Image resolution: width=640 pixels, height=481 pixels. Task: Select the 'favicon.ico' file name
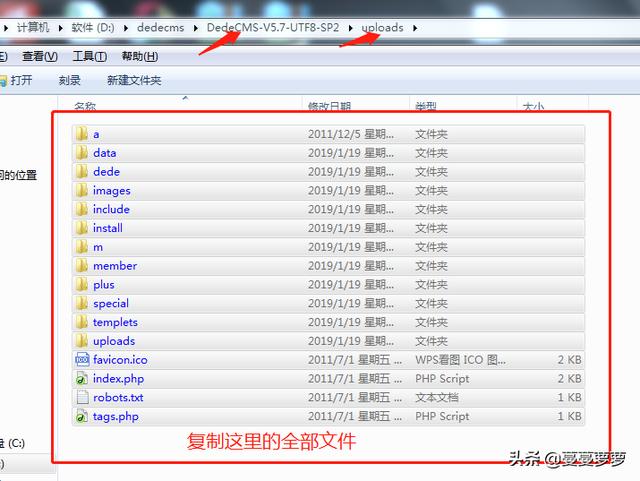coord(120,359)
